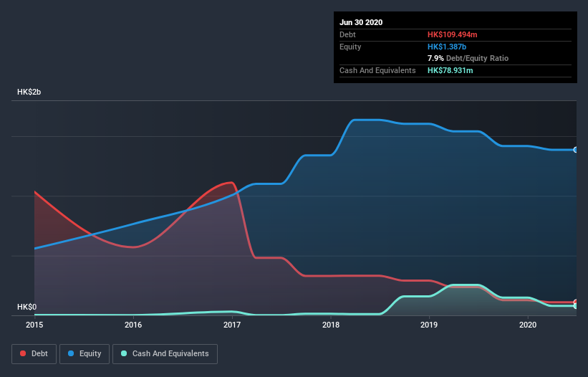This screenshot has height=377, width=588.
Task: Select the Debt endpoint marker on chart
Action: click(x=576, y=302)
